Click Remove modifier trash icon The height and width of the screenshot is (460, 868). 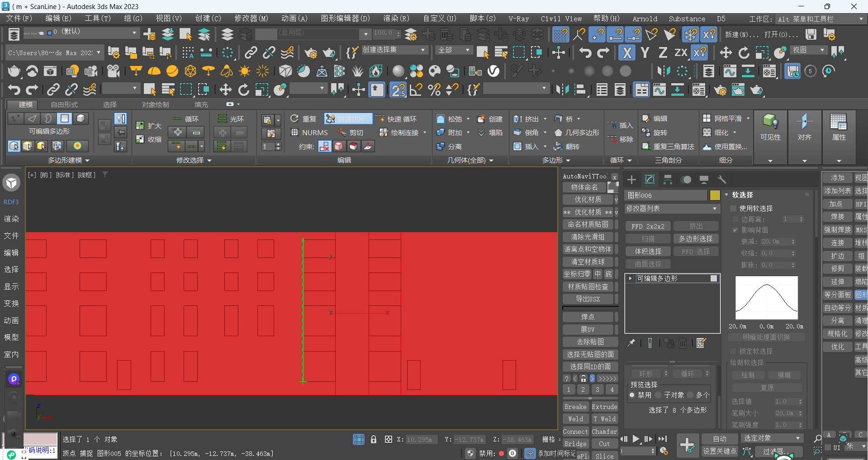(x=683, y=343)
